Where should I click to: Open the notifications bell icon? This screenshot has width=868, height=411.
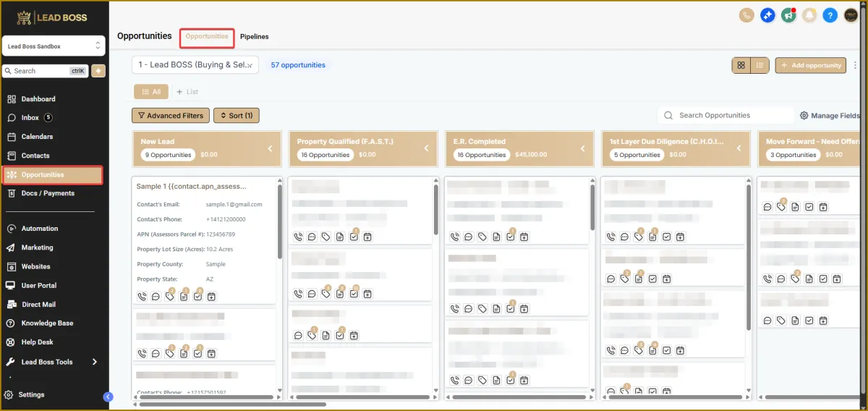(809, 14)
